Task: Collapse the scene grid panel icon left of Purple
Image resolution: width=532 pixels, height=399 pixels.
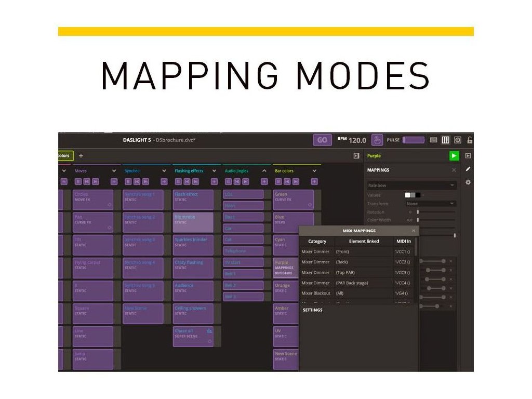Action: (x=356, y=156)
